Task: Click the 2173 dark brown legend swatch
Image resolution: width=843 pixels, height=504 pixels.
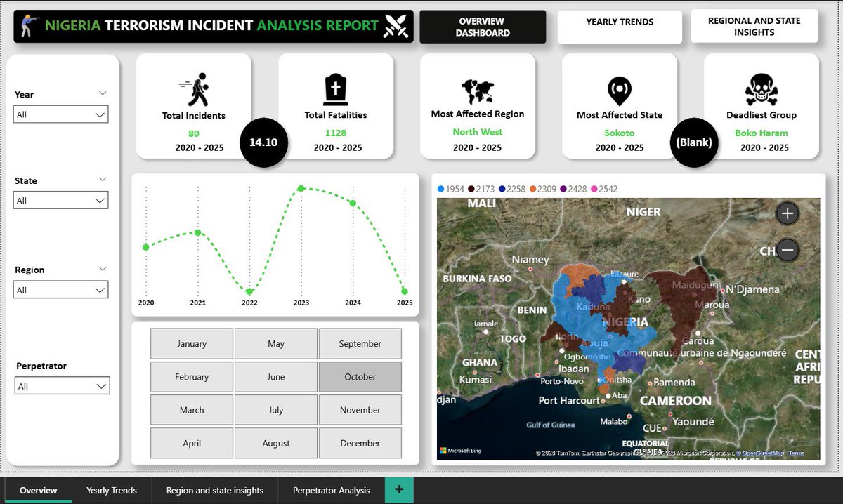Action: pyautogui.click(x=471, y=189)
